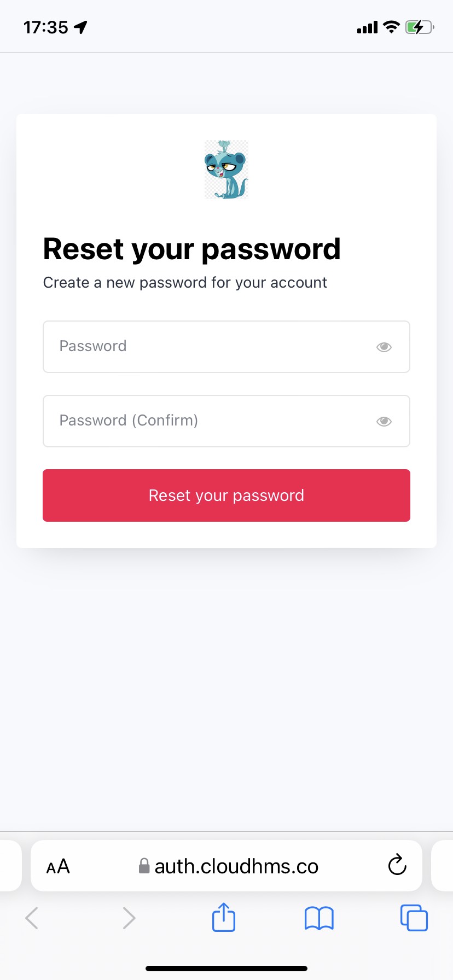The width and height of the screenshot is (453, 980).
Task: Tap the home indicator bar
Action: pos(226,969)
